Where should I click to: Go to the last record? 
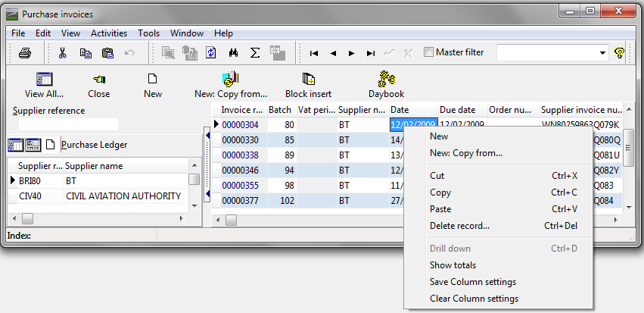[371, 53]
